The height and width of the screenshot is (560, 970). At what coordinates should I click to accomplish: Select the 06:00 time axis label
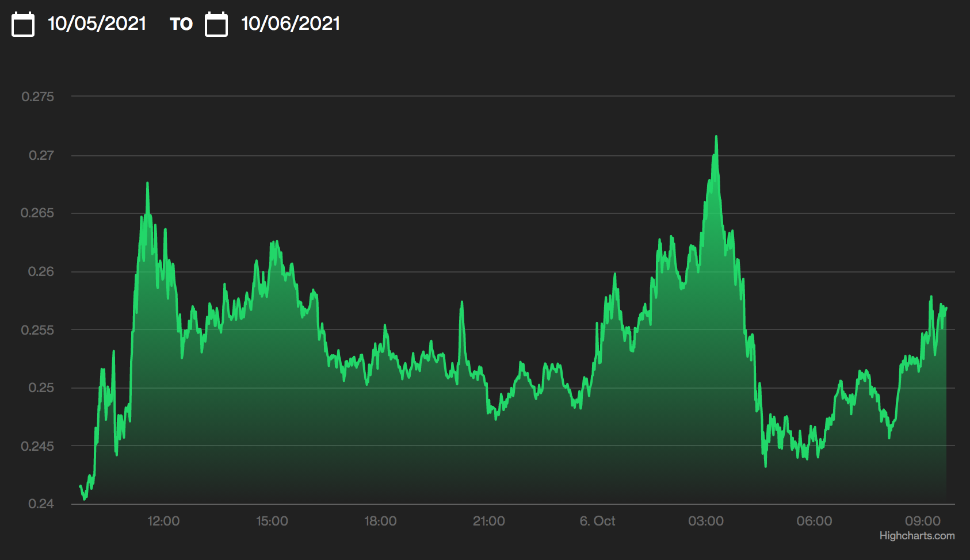tap(814, 521)
